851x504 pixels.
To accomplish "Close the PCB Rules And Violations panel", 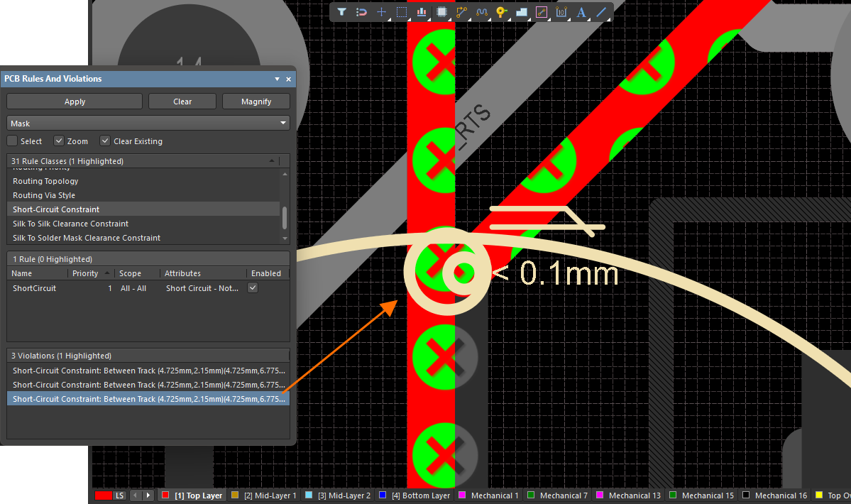I will click(289, 80).
